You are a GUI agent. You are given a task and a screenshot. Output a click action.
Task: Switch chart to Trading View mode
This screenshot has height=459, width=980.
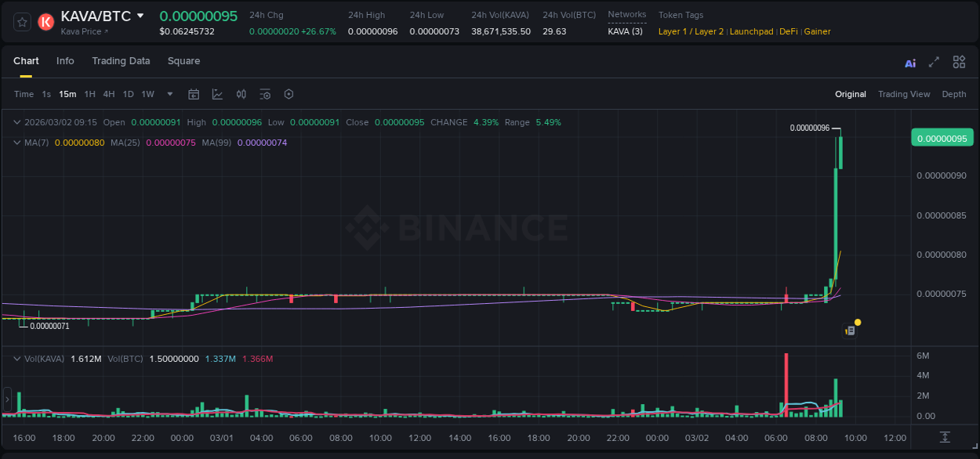tap(904, 94)
